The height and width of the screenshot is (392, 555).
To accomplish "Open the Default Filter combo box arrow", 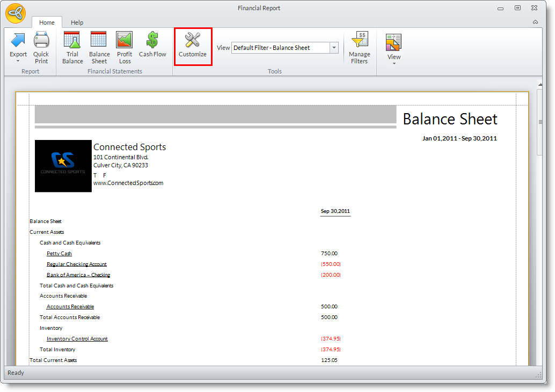I will tap(334, 48).
